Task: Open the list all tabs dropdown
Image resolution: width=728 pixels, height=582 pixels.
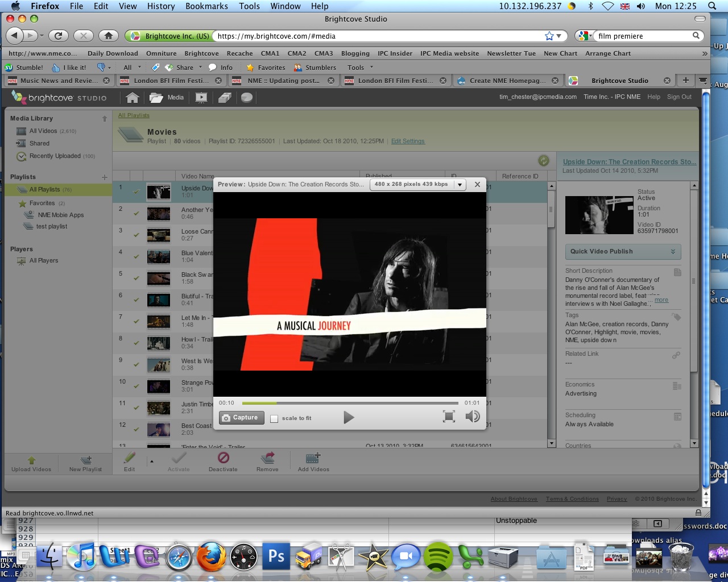Action: point(704,80)
